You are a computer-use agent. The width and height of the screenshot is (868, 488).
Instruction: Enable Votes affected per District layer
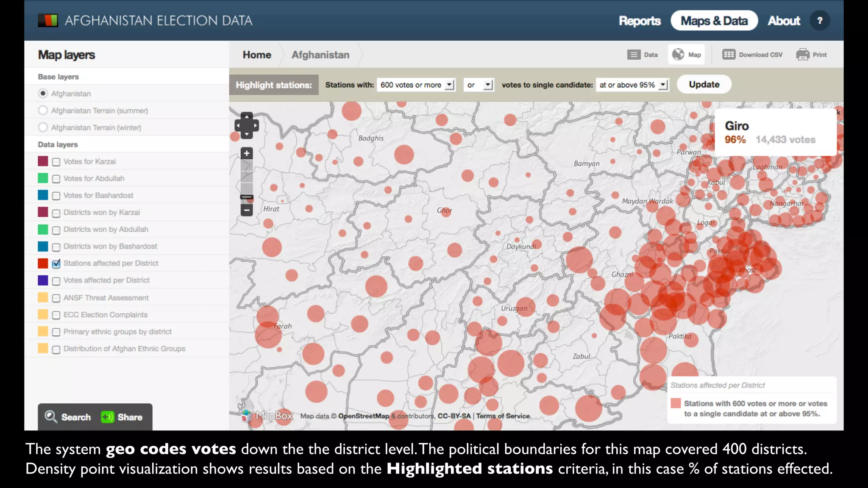pos(56,281)
